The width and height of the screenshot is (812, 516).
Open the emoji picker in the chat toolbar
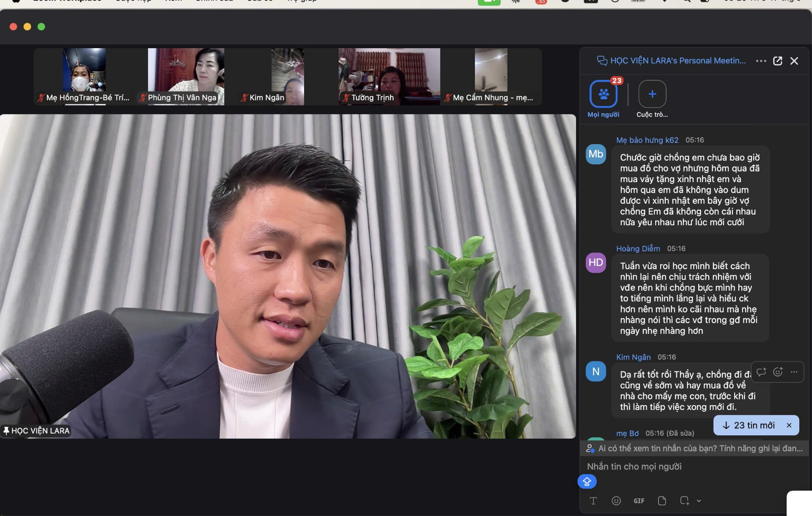pos(616,501)
